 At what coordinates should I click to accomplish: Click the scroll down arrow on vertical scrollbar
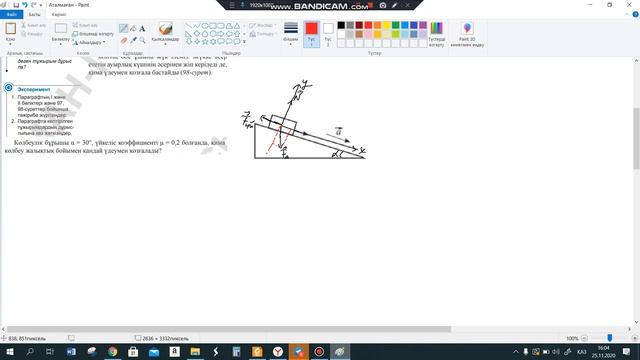[636, 322]
